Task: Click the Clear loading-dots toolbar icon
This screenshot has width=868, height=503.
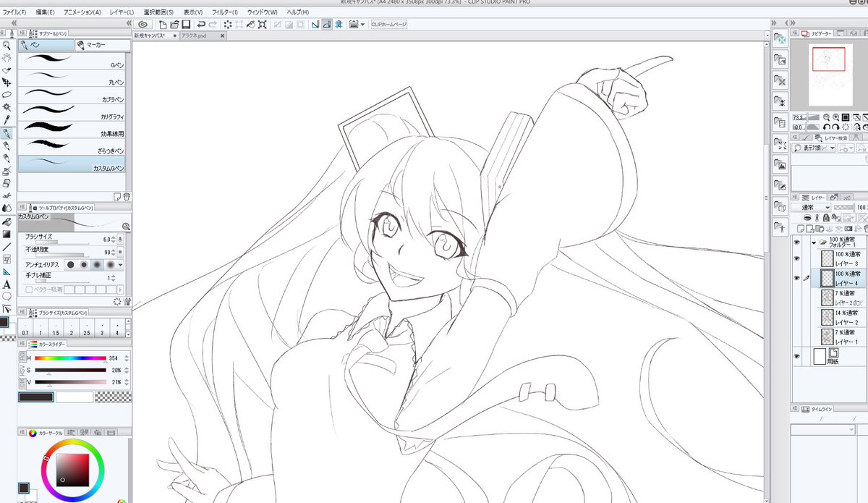Action: (227, 24)
